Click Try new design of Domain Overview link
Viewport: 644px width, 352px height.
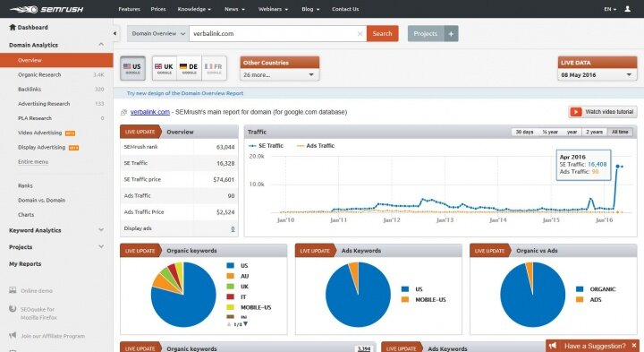click(x=185, y=93)
